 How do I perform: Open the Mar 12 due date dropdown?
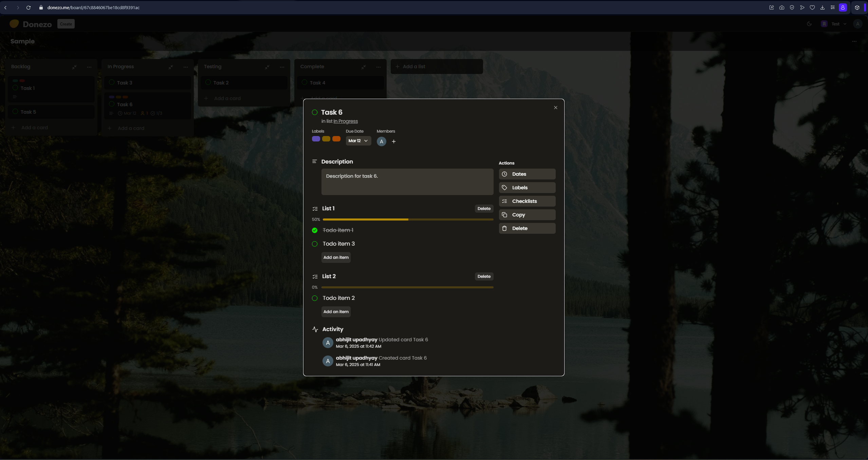(x=358, y=141)
